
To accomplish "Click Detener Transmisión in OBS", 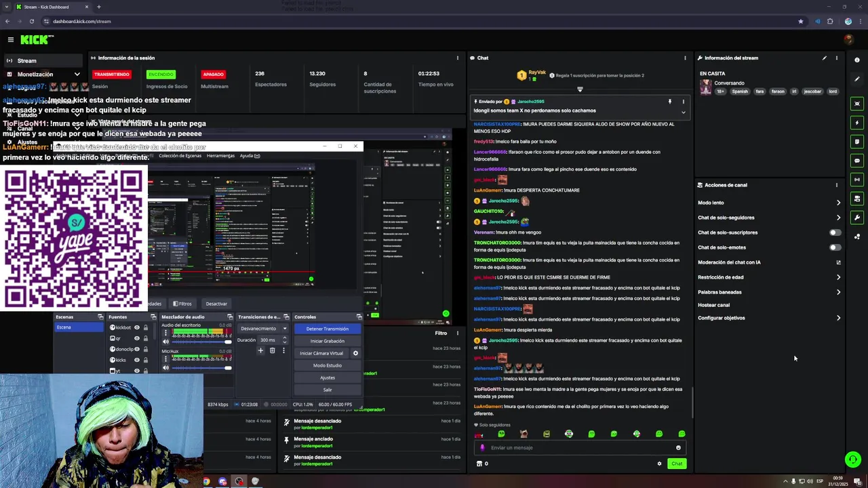I will click(327, 329).
